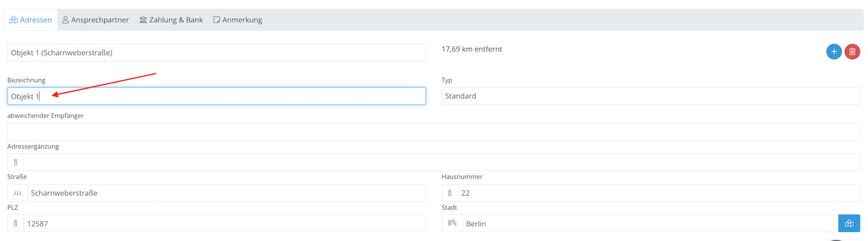Image resolution: width=868 pixels, height=241 pixels.
Task: Click into the Bezeichnung input field
Action: (216, 96)
